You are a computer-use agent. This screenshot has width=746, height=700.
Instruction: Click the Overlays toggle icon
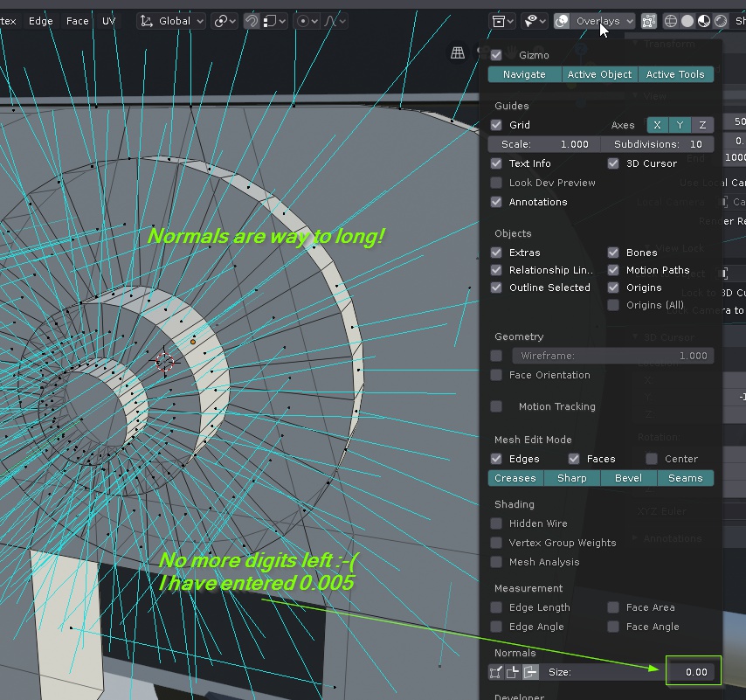click(x=562, y=21)
